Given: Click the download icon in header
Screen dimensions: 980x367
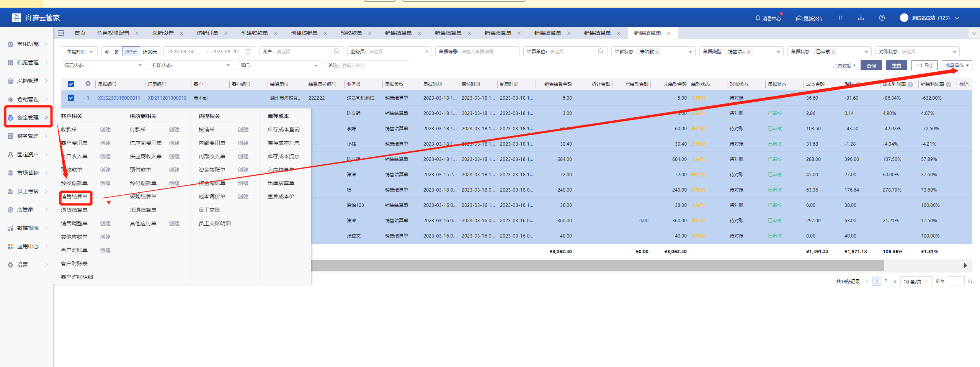Looking at the screenshot, I should click(x=861, y=18).
